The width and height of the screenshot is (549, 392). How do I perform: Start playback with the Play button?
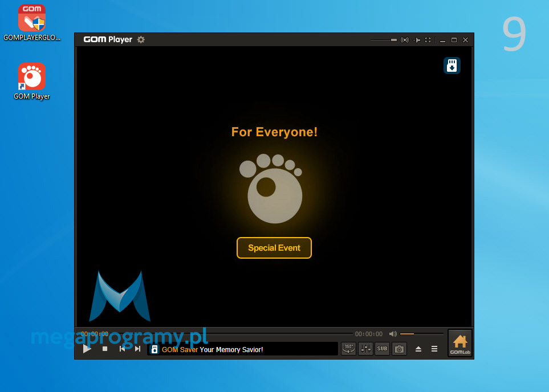point(87,349)
